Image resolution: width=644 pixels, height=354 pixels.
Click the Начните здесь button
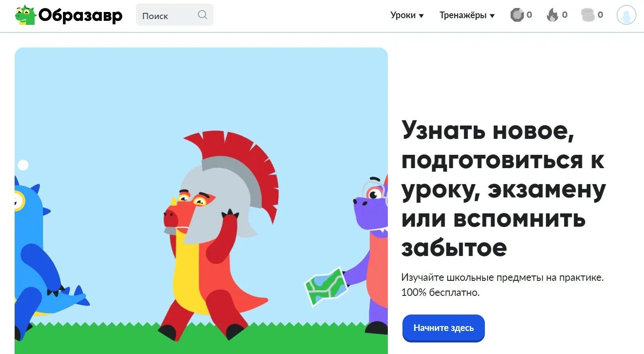click(x=444, y=328)
